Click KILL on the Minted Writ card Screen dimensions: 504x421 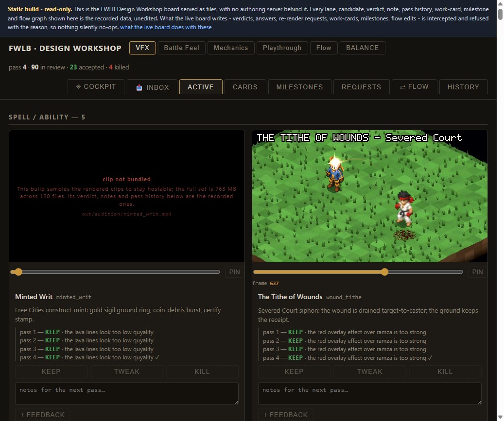[202, 371]
